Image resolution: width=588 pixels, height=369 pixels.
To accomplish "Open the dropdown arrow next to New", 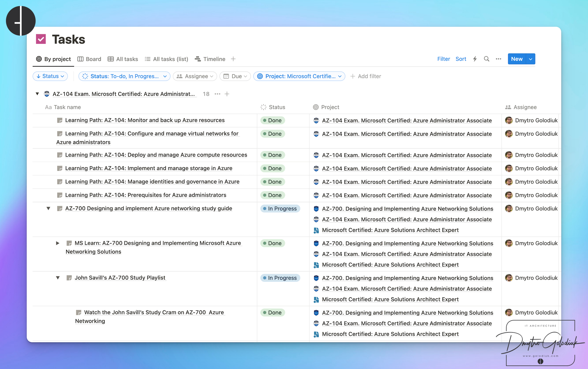I will coord(530,59).
